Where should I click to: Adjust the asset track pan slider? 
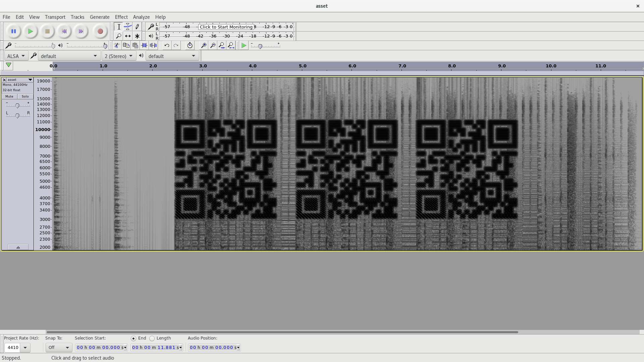click(17, 115)
